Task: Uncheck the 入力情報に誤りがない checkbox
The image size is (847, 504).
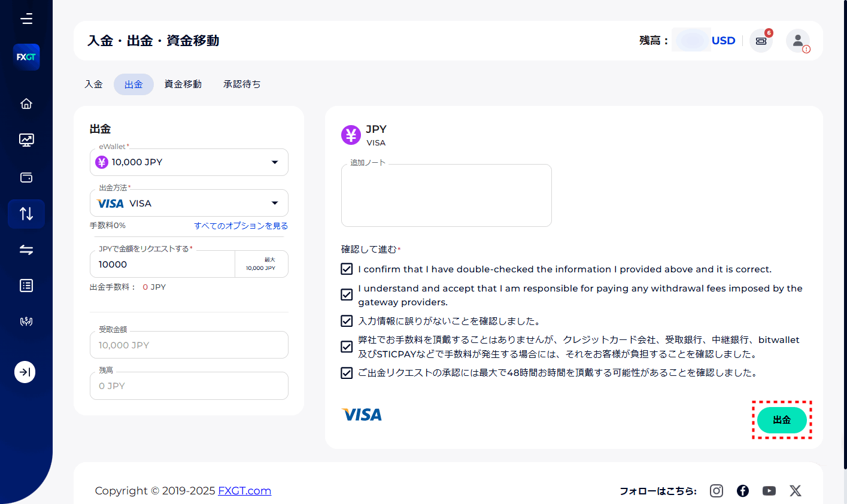Action: pos(347,321)
